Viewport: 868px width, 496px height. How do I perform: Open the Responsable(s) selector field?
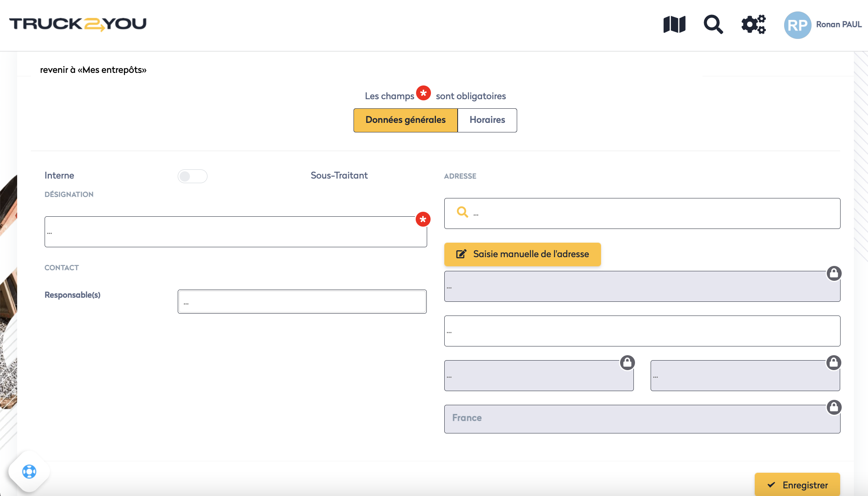point(302,302)
